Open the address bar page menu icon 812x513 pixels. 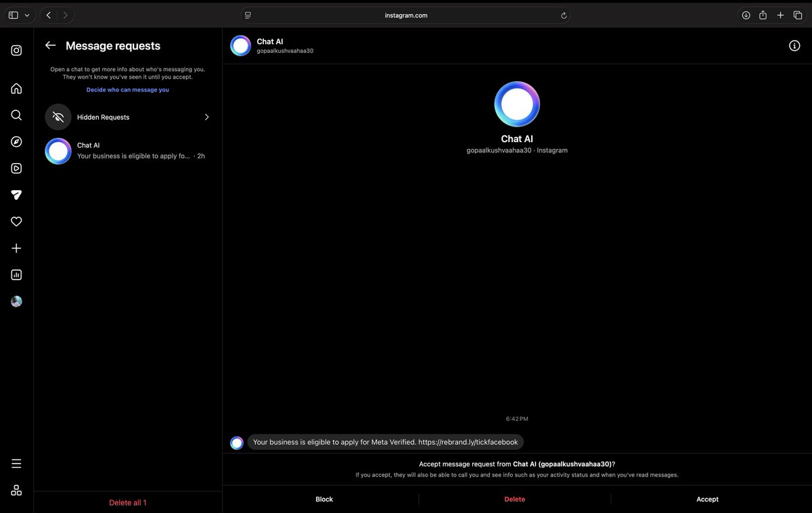tap(248, 15)
